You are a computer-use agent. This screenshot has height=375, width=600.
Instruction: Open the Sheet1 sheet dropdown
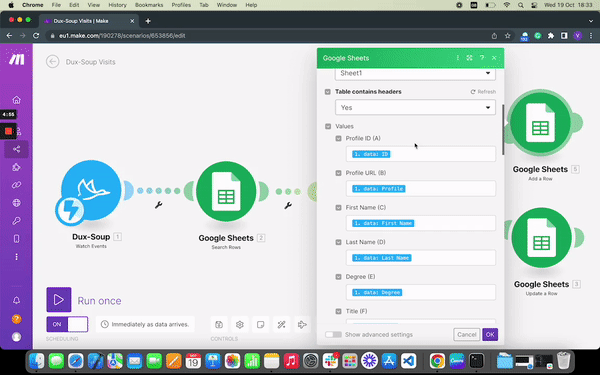(x=415, y=73)
